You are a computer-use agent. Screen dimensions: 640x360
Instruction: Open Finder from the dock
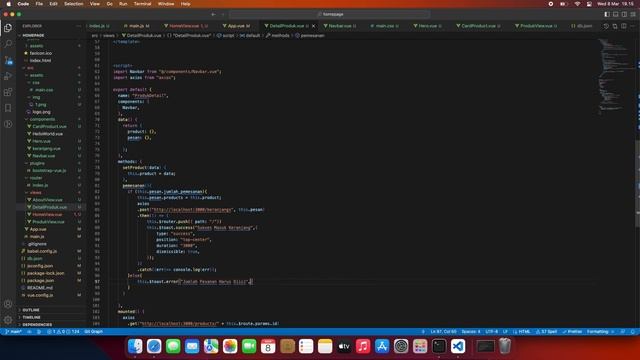(x=135, y=347)
